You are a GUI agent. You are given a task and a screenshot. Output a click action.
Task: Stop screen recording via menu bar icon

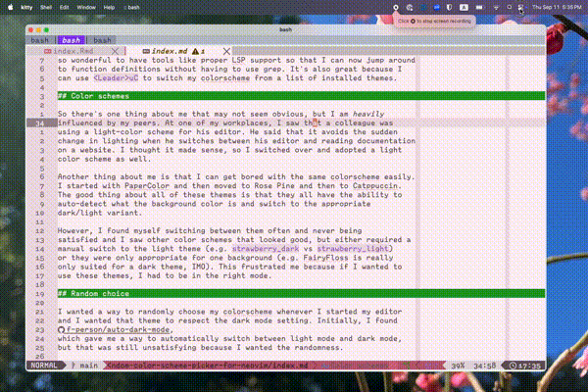(396, 7)
